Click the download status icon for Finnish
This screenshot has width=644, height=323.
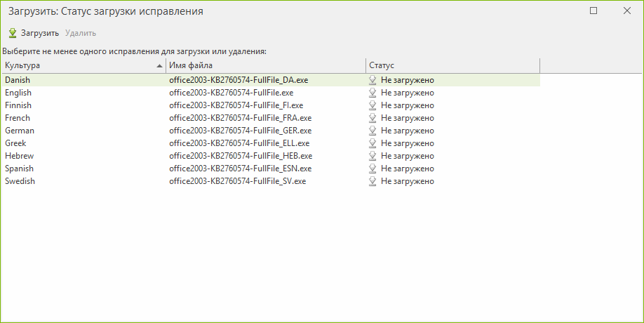[373, 105]
